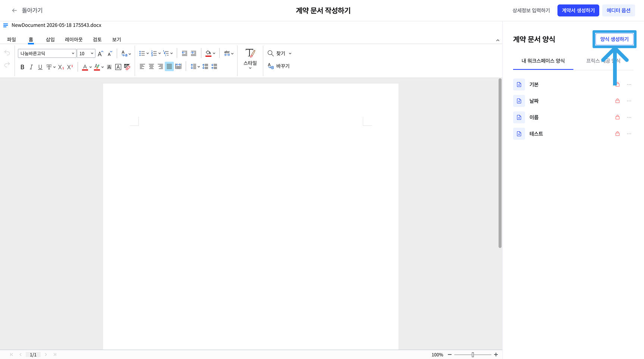Apply a multilevel list
The width and height of the screenshot is (644, 359).
coord(166,53)
